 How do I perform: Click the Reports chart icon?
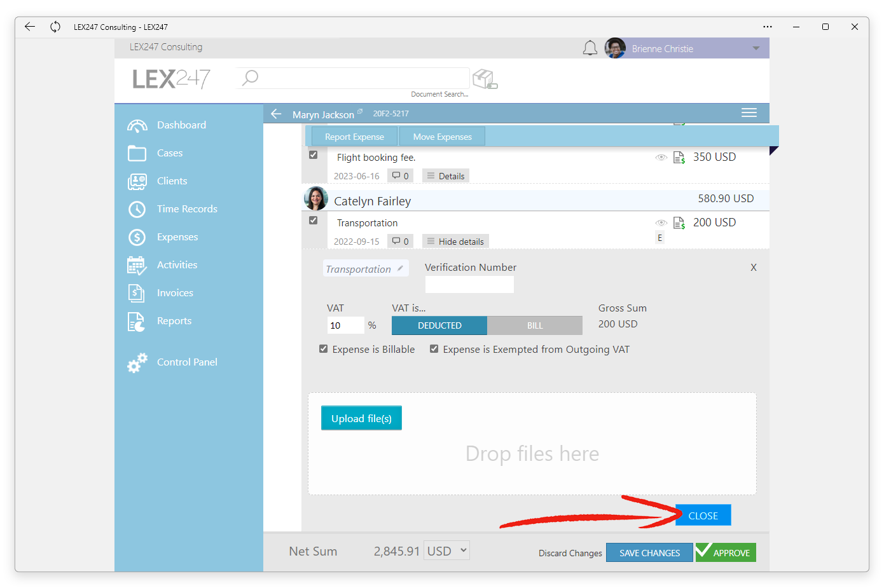[x=136, y=322]
